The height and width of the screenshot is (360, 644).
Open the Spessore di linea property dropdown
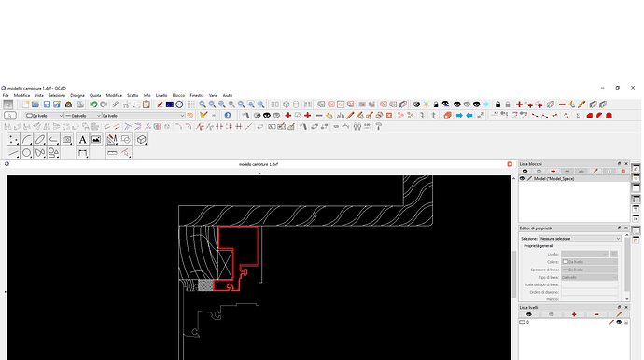coord(589,270)
